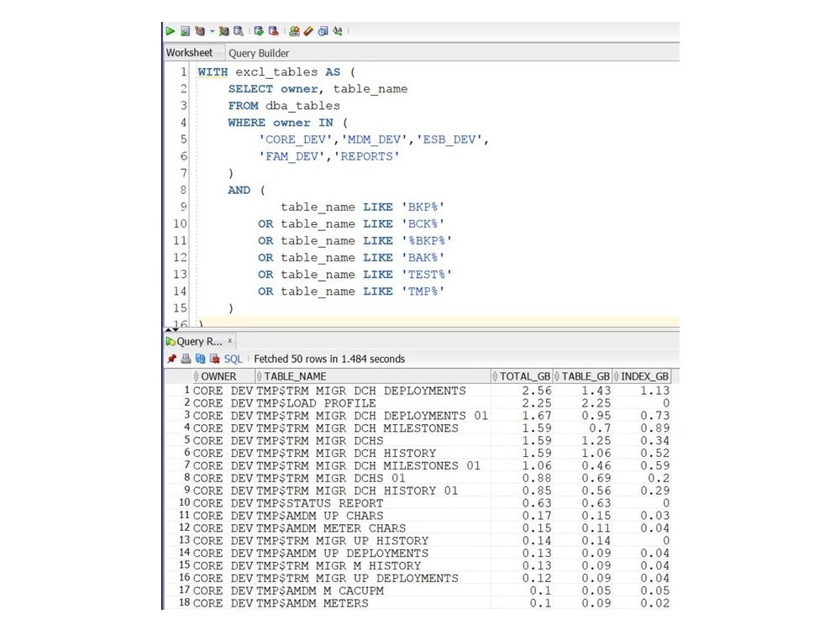Select cell TMP$TRM_MIGR_DCH_DEPLOYMENTS_01
Screen dimensions: 840x630
372,416
